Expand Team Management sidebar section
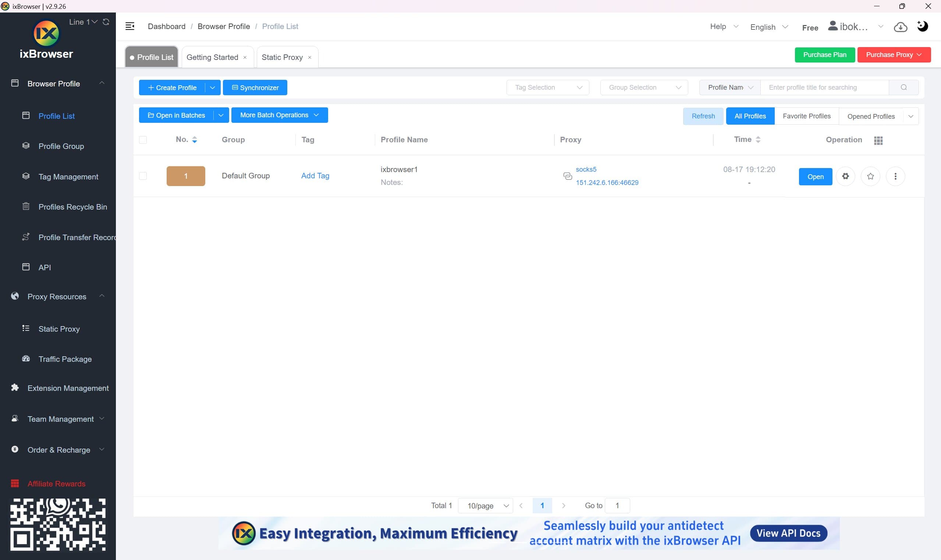Screen dimensions: 941x560 point(58,419)
